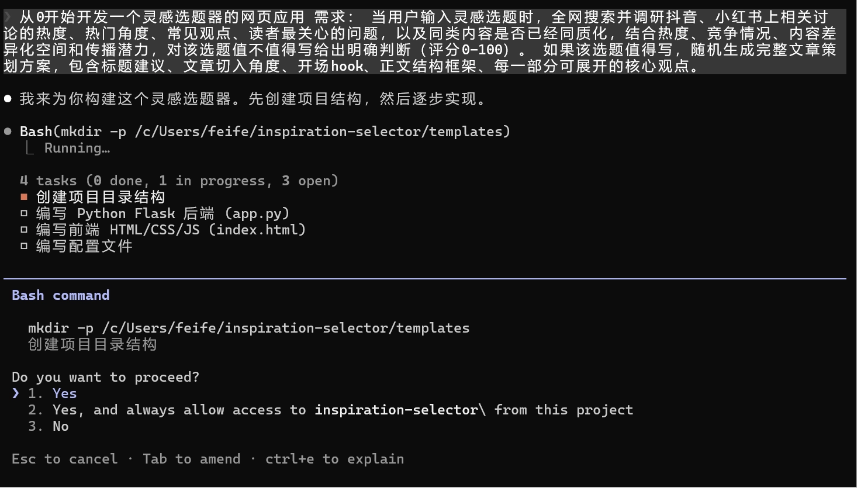Click the gray bullet before Bash(mkdir
Screen dimensions: 857x488
pyautogui.click(x=8, y=132)
